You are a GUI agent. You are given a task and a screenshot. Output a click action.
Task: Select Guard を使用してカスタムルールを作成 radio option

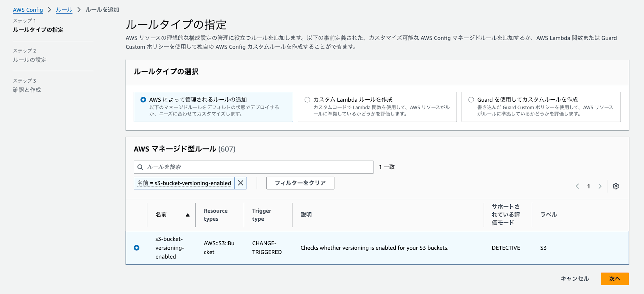pyautogui.click(x=471, y=100)
